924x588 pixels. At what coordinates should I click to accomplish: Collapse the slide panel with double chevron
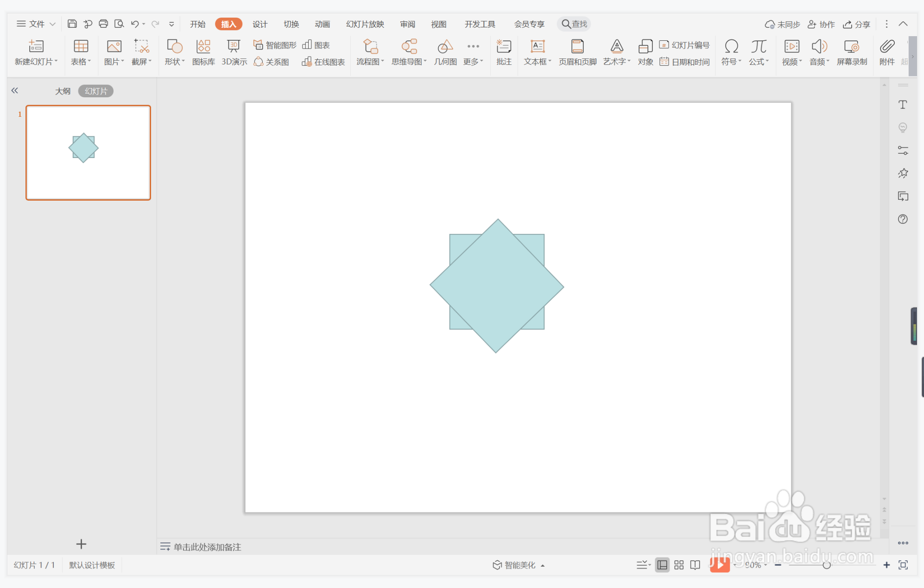[x=15, y=91]
